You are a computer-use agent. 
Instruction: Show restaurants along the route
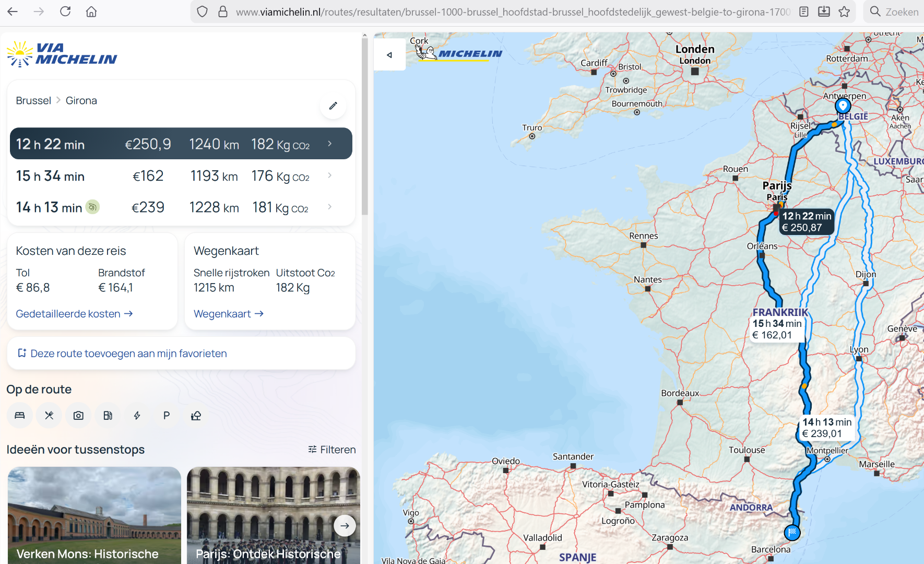click(49, 416)
